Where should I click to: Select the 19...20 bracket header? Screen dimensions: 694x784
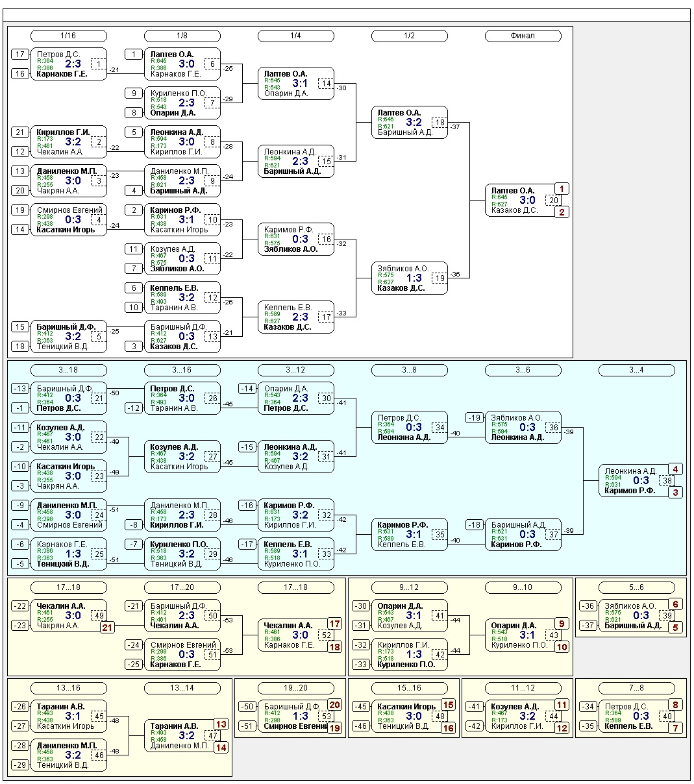click(x=296, y=688)
